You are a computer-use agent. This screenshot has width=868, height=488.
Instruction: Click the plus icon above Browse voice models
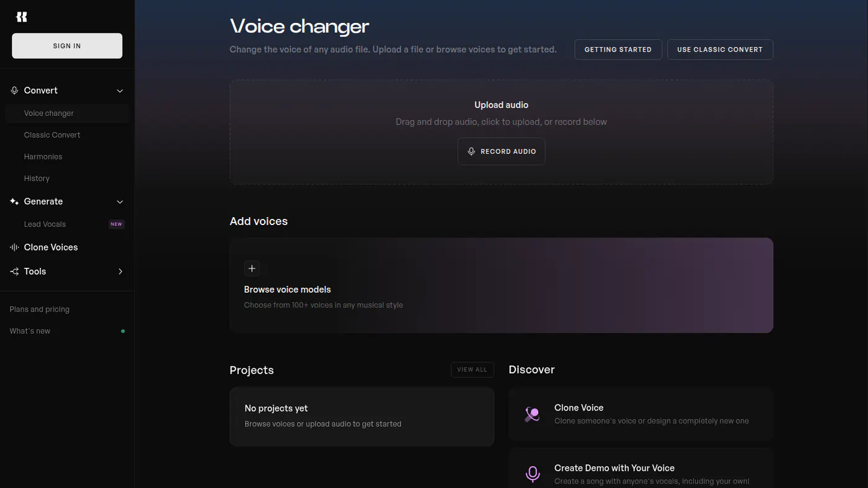tap(252, 268)
